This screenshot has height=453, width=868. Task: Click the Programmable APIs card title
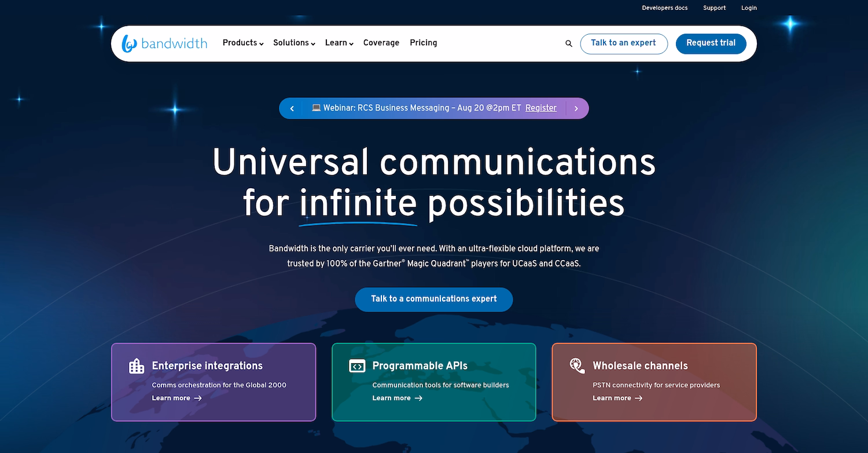pyautogui.click(x=420, y=366)
